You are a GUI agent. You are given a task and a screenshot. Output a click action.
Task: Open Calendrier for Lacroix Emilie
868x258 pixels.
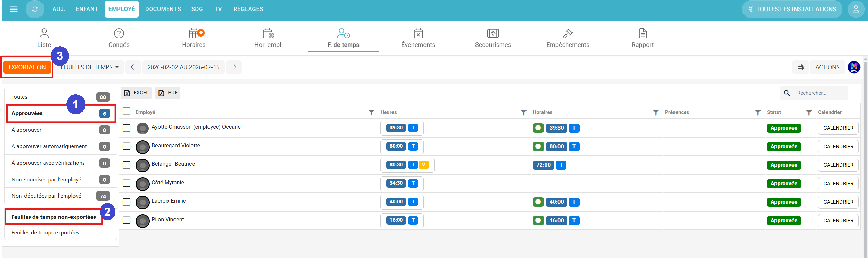pos(838,202)
